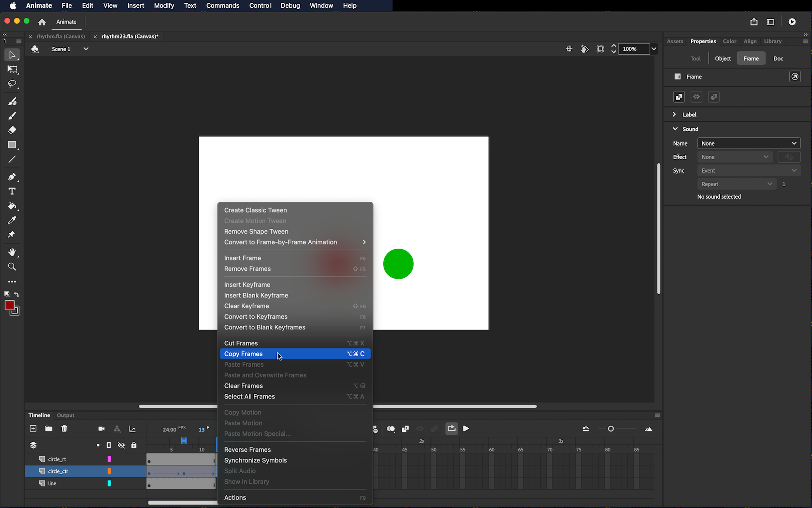Expand the Label section
Image resolution: width=812 pixels, height=508 pixels.
[x=674, y=115]
